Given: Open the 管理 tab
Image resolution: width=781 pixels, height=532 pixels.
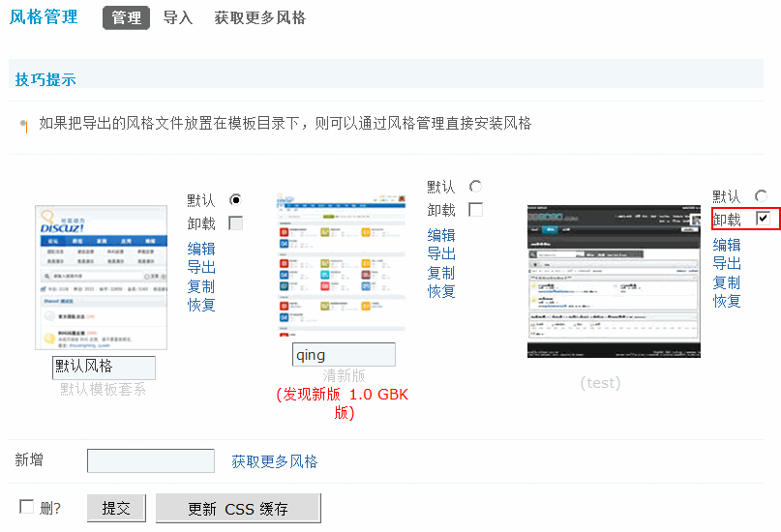Looking at the screenshot, I should point(126,17).
